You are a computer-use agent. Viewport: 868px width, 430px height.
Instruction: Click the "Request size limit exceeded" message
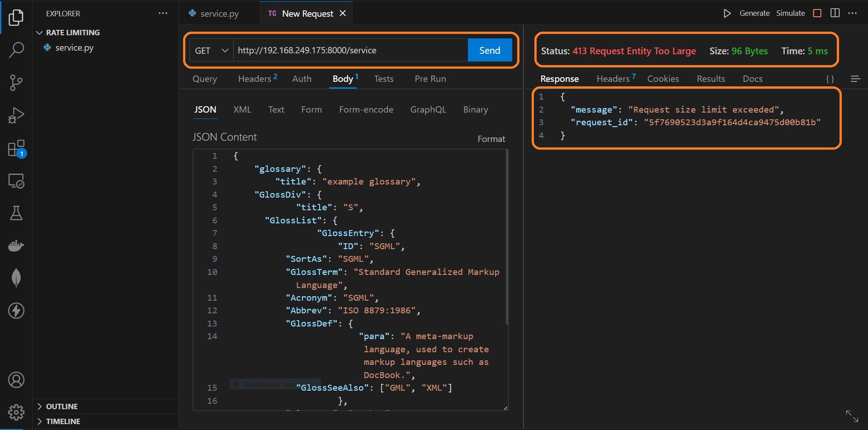point(704,109)
